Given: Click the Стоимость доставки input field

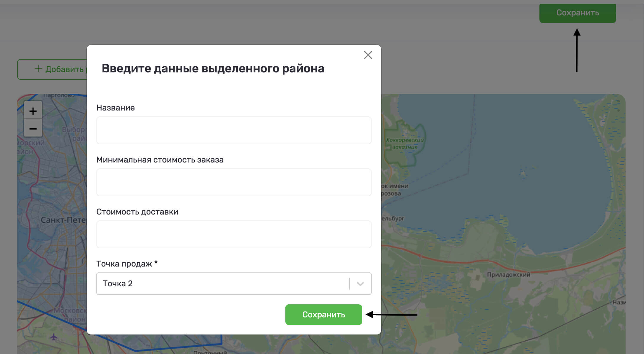Looking at the screenshot, I should point(234,234).
